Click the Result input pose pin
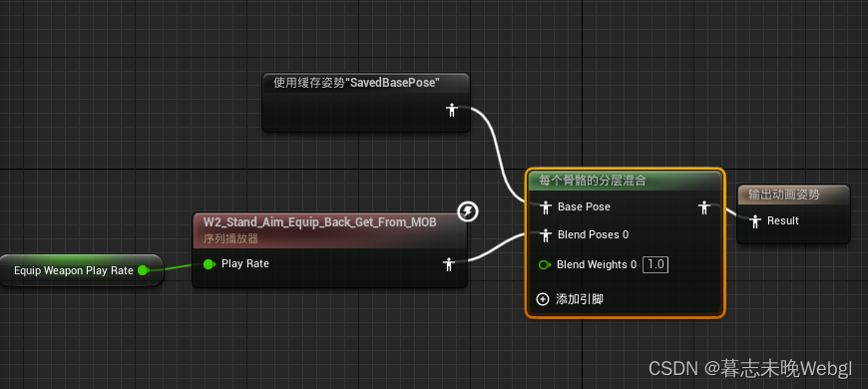Screen dimensions: 868x389 pos(755,221)
